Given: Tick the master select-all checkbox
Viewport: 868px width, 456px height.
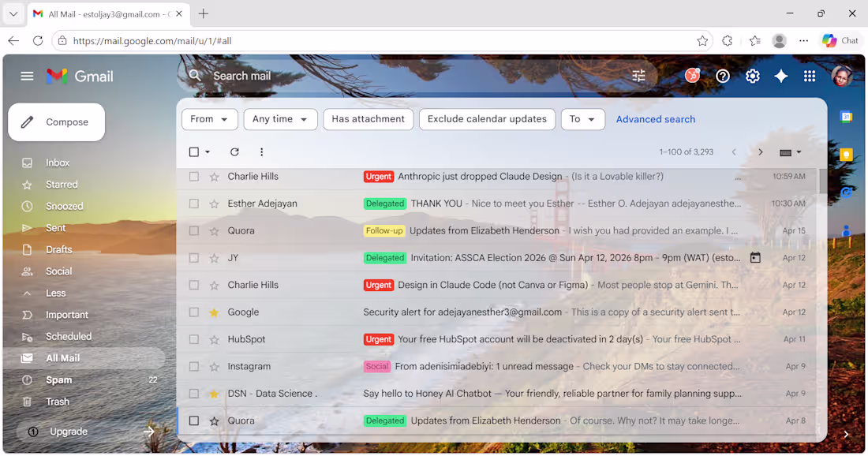Looking at the screenshot, I should [x=194, y=151].
